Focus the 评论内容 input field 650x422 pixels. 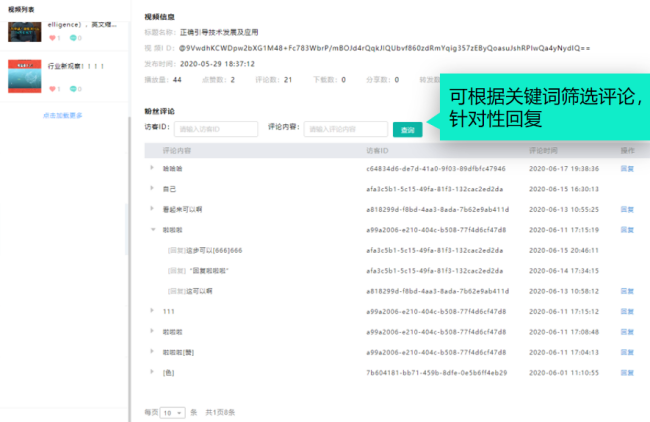tap(346, 129)
